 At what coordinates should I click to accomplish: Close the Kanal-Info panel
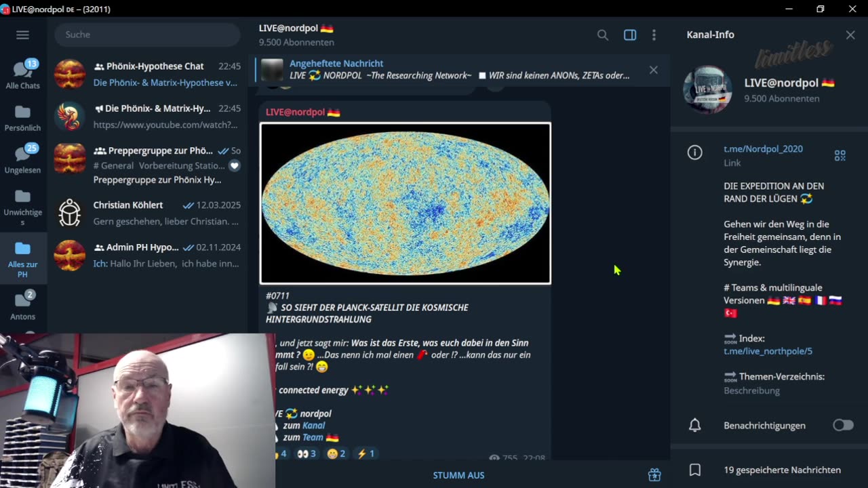pos(850,35)
